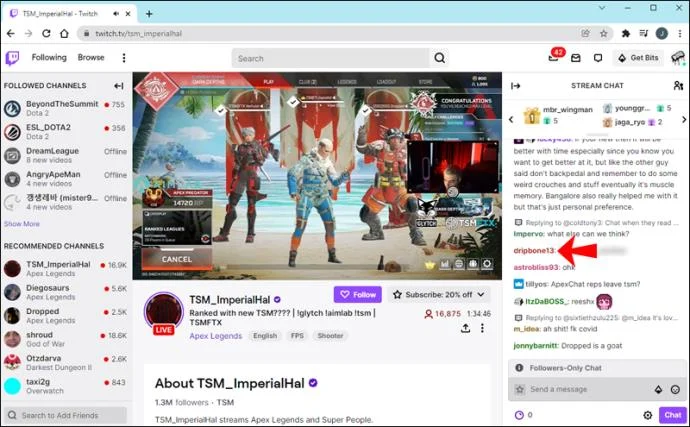The width and height of the screenshot is (690, 427).
Task: Click the star icon in message box
Action: (x=520, y=389)
